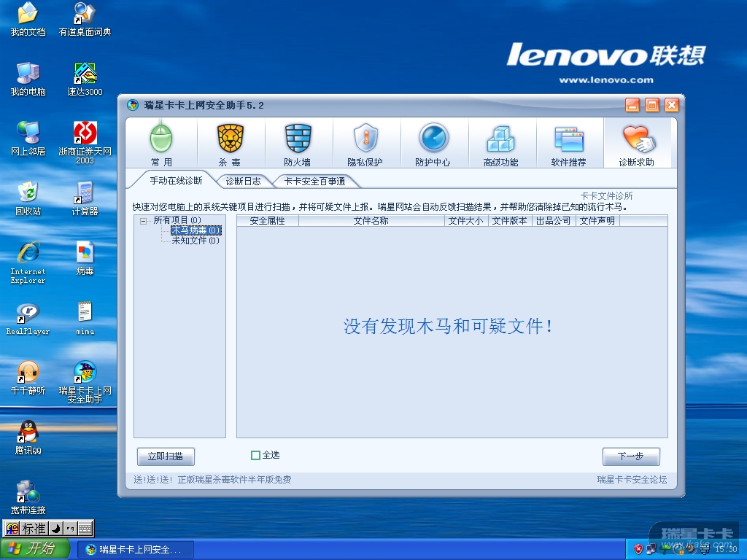Viewport: 747px width, 560px height.
Task: Select 木马病毒 (0) tree item
Action: click(196, 230)
